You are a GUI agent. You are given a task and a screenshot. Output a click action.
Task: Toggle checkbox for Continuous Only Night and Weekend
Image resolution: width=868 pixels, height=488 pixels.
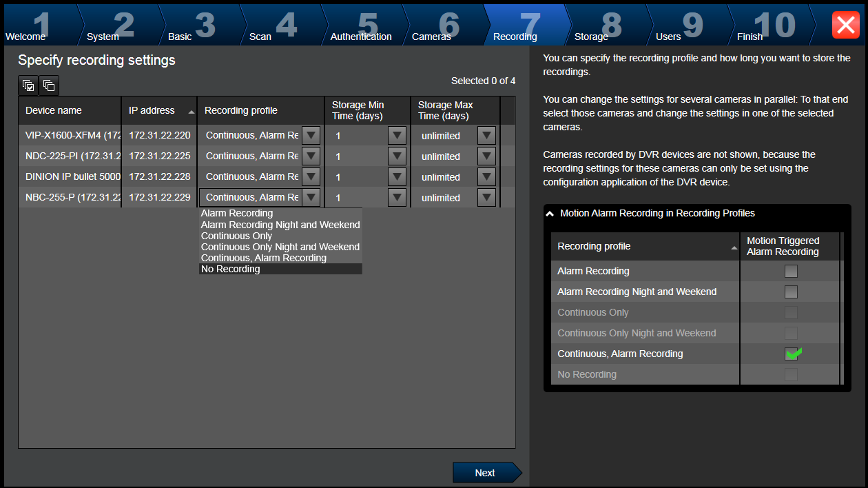pos(791,333)
